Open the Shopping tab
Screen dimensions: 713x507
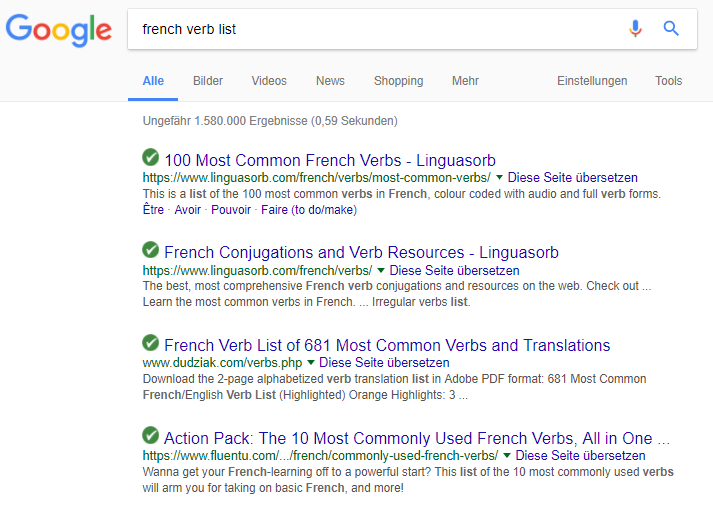(x=398, y=81)
